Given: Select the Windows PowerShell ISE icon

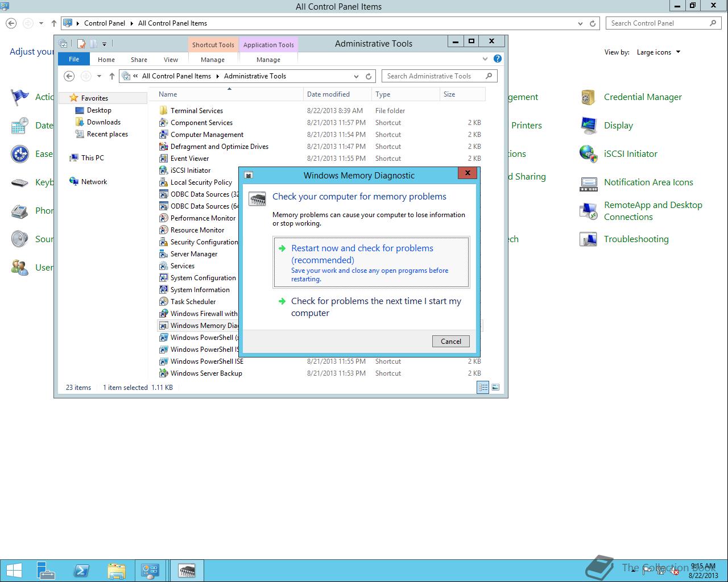Looking at the screenshot, I should coord(163,361).
